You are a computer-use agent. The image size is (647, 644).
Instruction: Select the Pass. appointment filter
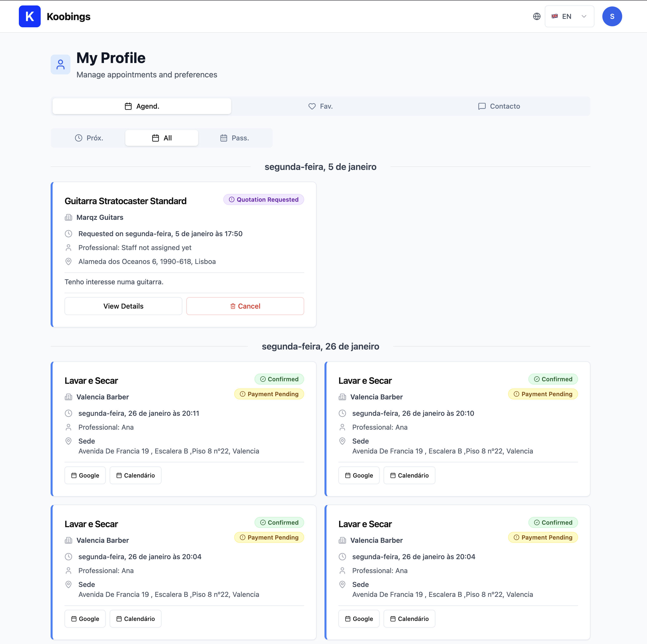coord(234,138)
